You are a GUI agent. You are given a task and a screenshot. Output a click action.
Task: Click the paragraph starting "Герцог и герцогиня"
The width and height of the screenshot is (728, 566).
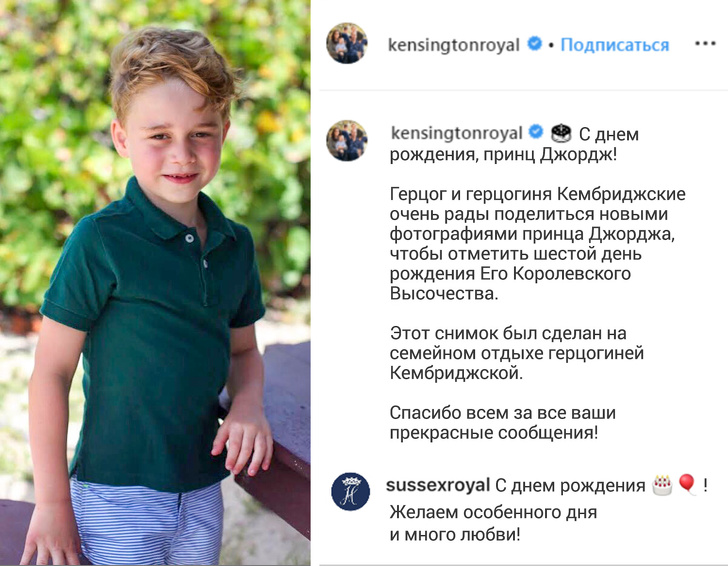click(538, 244)
